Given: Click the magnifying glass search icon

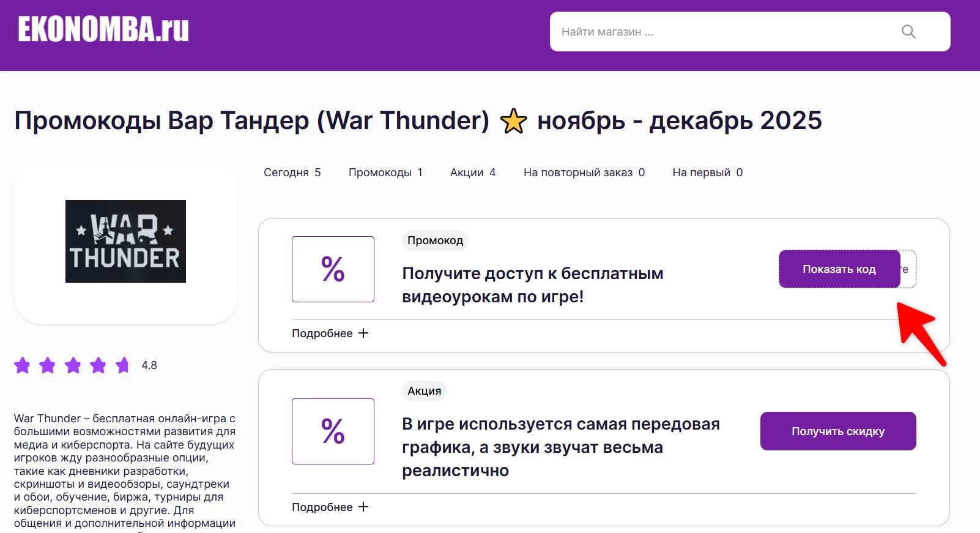Looking at the screenshot, I should point(908,32).
